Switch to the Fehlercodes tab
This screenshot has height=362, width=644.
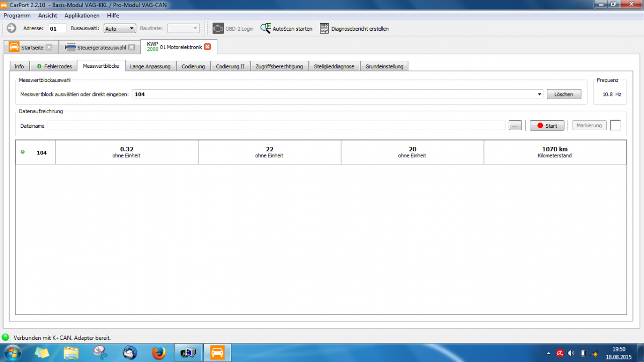pyautogui.click(x=54, y=66)
